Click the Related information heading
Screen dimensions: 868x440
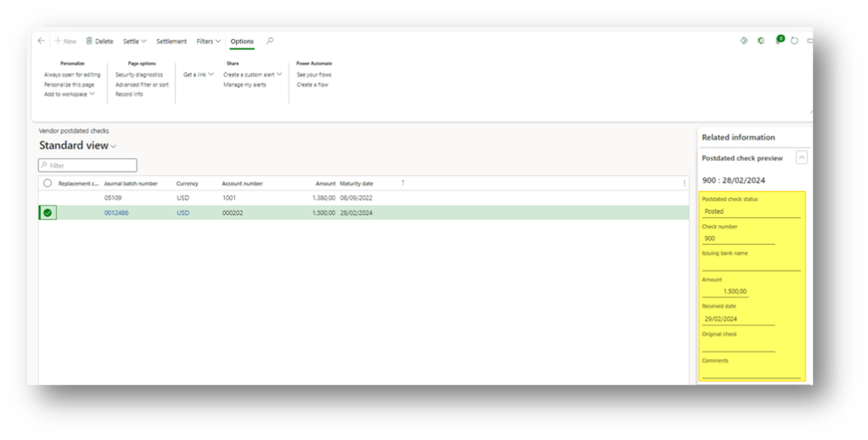click(x=738, y=138)
